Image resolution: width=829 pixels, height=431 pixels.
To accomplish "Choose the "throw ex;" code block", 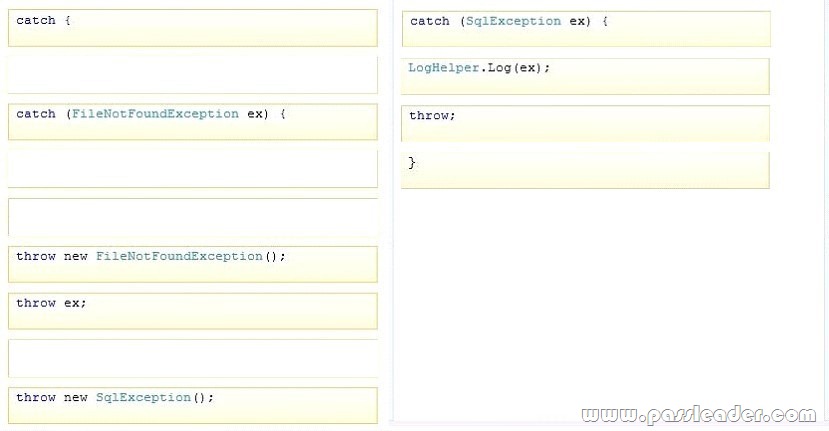I will click(193, 311).
